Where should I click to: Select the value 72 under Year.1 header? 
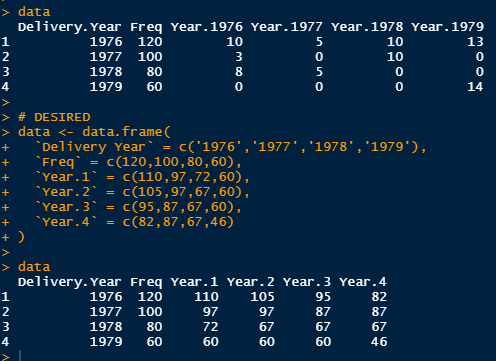point(211,327)
